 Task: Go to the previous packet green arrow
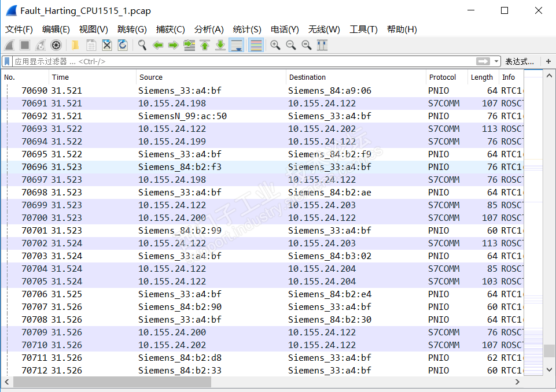click(x=158, y=45)
